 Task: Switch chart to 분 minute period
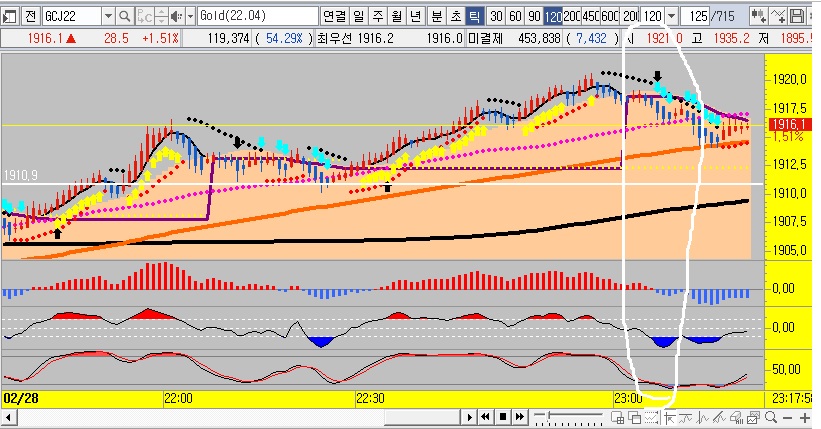(x=436, y=17)
